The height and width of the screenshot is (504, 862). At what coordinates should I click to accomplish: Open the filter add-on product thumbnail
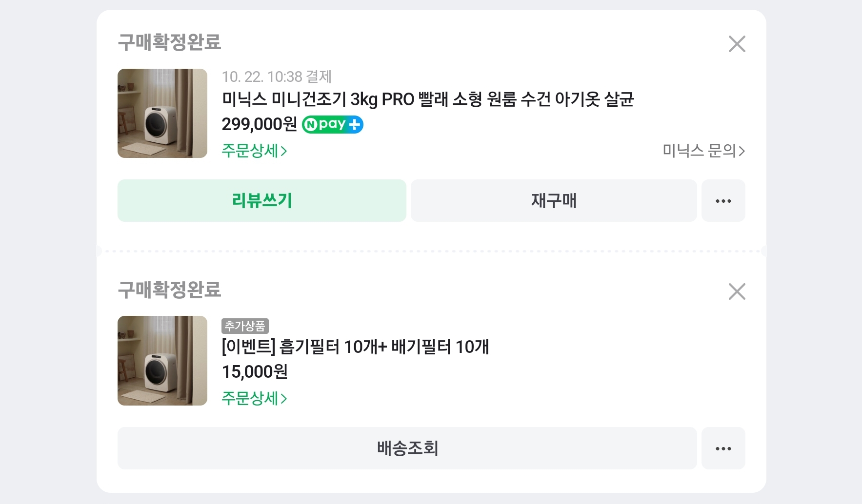pos(162,361)
